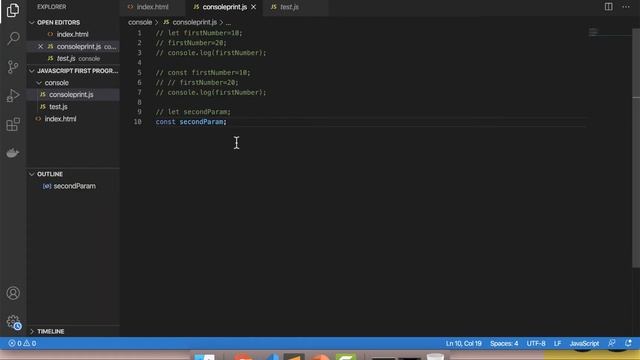Go to line via Ln 10, Col 19
The height and width of the screenshot is (360, 640).
click(x=463, y=343)
